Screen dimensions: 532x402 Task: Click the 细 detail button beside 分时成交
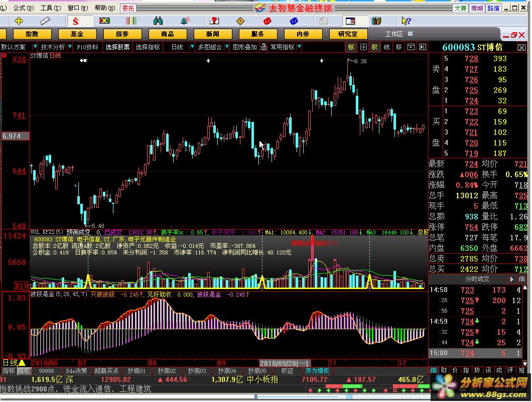521,279
